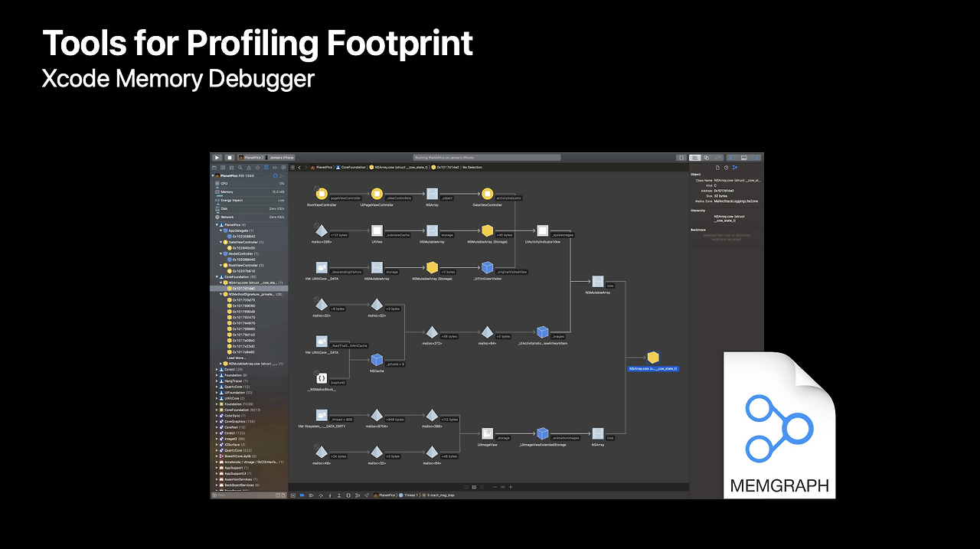Click the activity status bar at top
Screen dimensions: 980x549
(486, 158)
